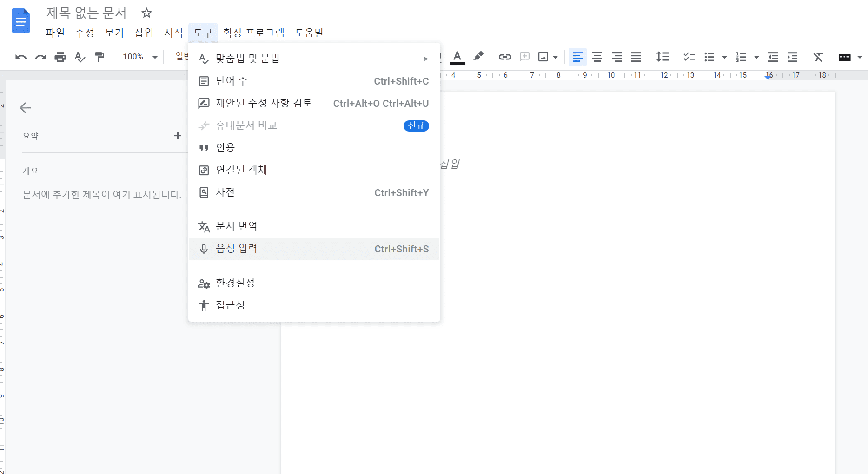Open the text color picker
This screenshot has height=474, width=868.
coord(457,57)
